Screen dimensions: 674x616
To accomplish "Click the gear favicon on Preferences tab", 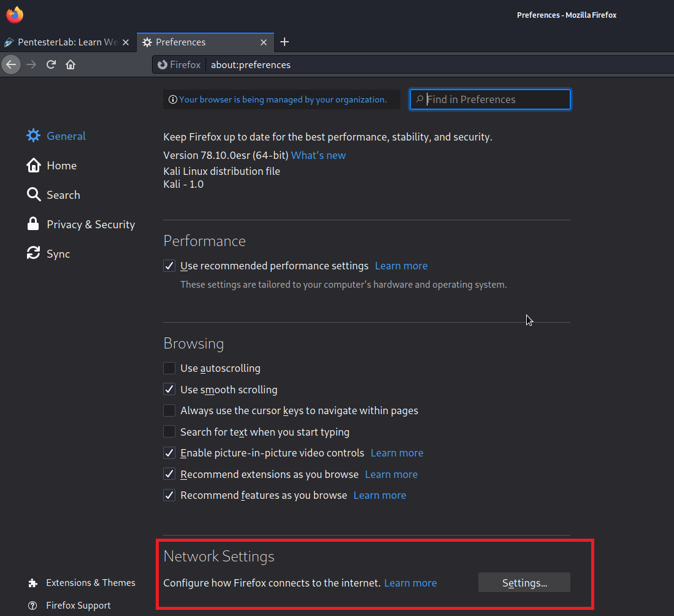I will click(147, 42).
